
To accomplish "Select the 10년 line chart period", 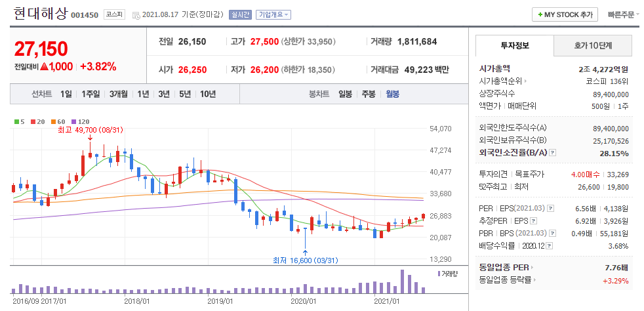I will pyautogui.click(x=208, y=94).
